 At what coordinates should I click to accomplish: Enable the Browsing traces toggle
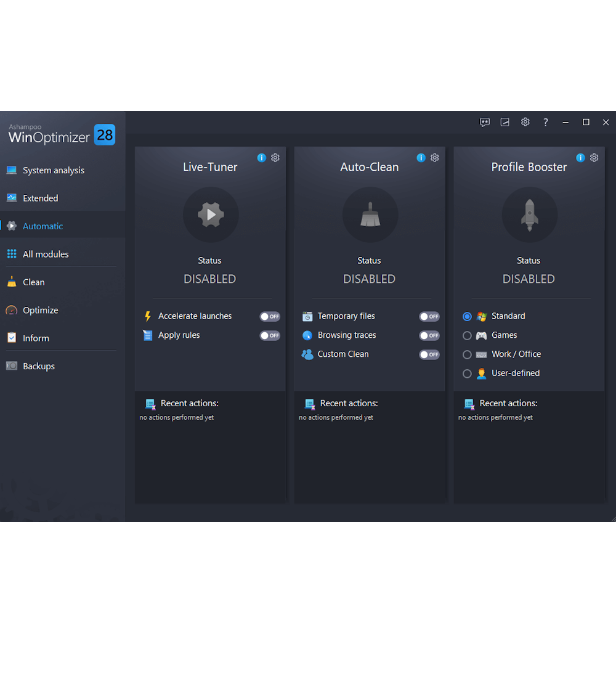tap(429, 336)
